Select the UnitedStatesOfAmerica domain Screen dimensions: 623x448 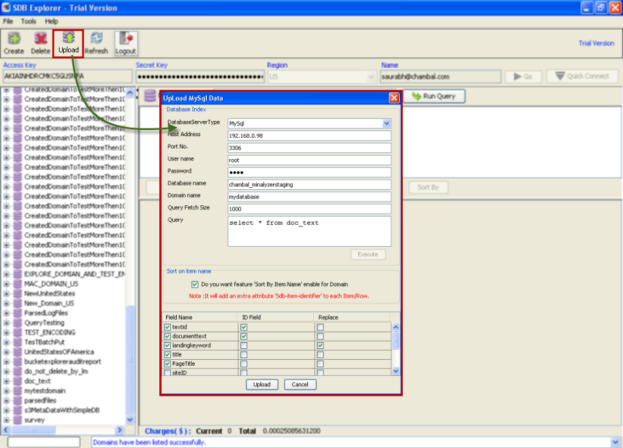click(x=59, y=352)
